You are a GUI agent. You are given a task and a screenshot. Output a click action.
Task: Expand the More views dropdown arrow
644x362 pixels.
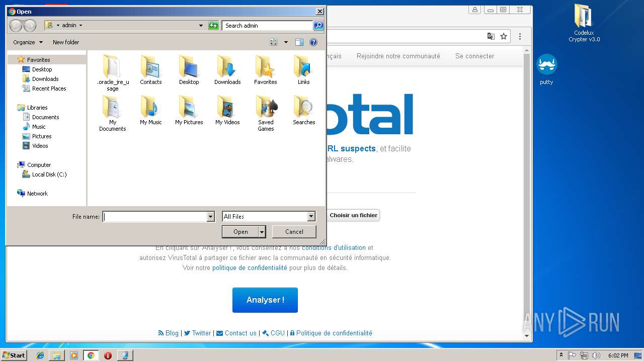[286, 42]
